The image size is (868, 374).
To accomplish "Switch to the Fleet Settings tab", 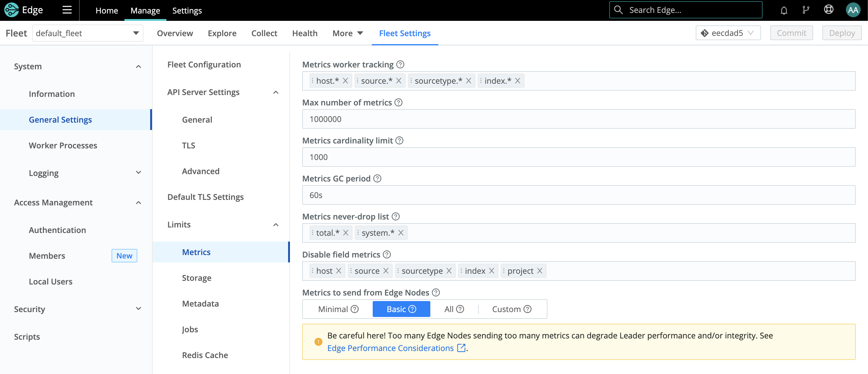I will pyautogui.click(x=405, y=33).
